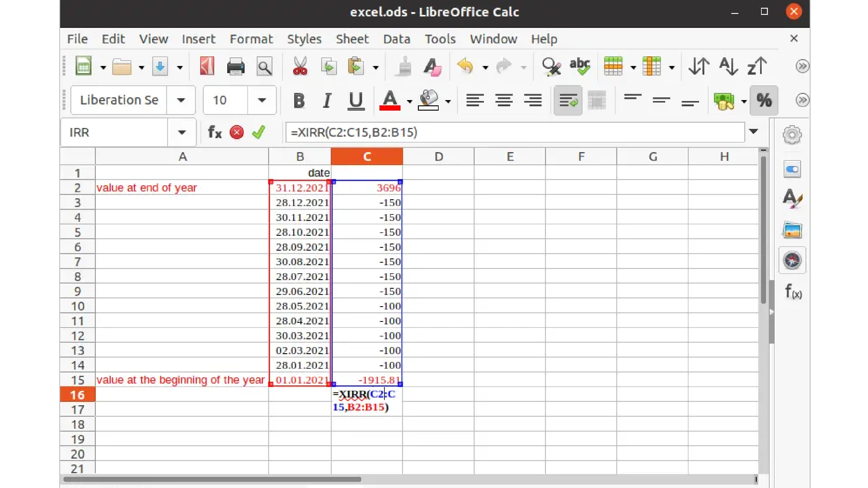The image size is (868, 488).
Task: Open the Insert menu
Action: coord(198,39)
